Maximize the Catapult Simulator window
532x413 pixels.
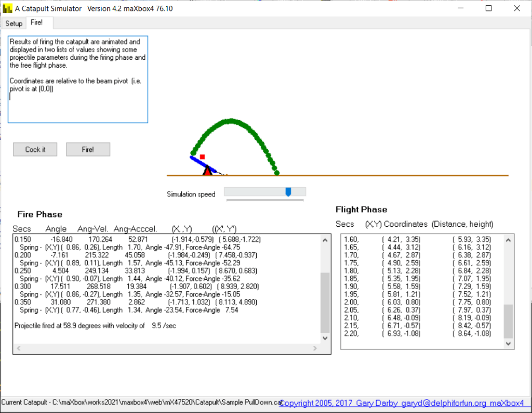[x=488, y=9]
